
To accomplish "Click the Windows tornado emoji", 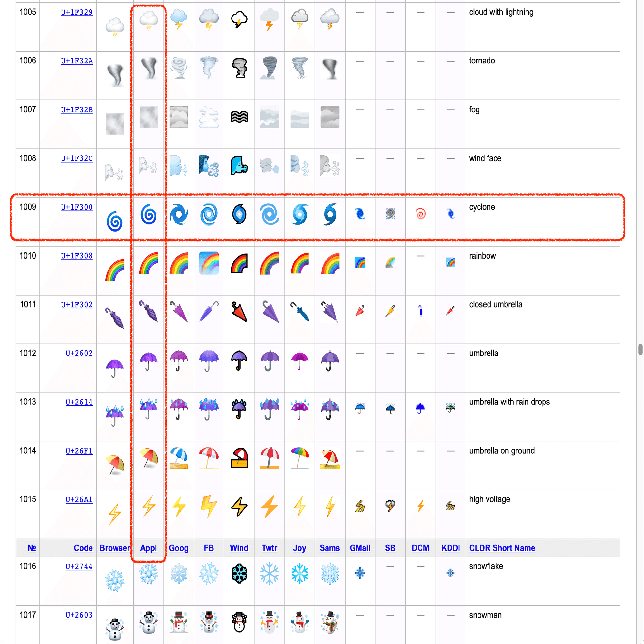I will [x=239, y=68].
